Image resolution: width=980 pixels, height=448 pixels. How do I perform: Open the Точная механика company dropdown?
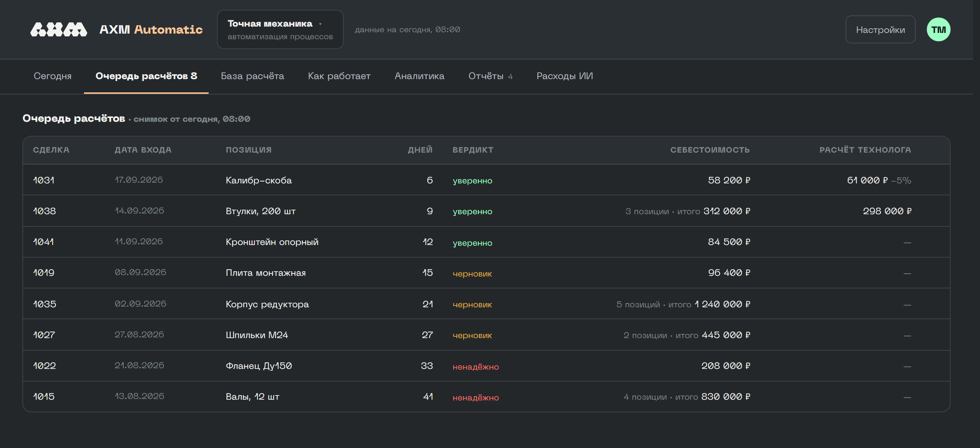[x=280, y=29]
